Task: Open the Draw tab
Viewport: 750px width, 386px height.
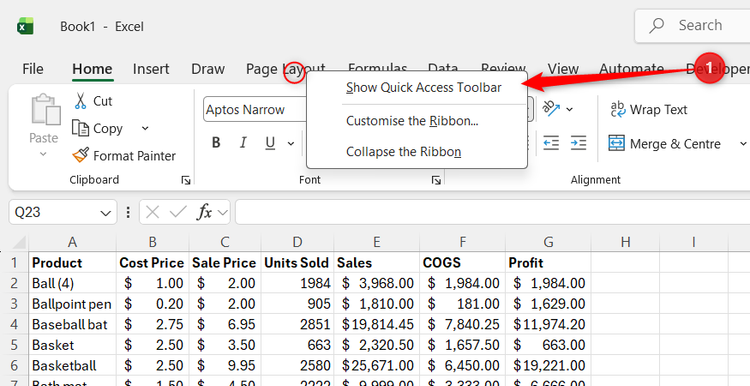Action: (x=208, y=69)
